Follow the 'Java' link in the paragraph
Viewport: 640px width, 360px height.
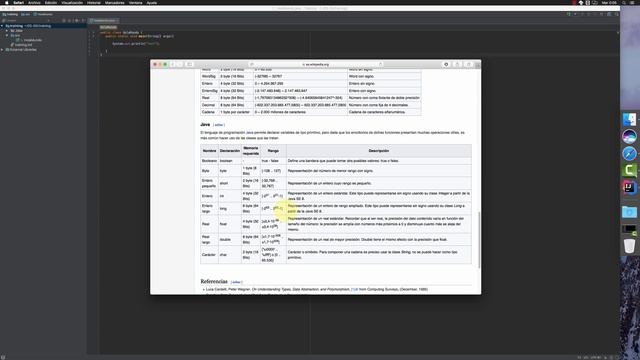click(x=249, y=133)
